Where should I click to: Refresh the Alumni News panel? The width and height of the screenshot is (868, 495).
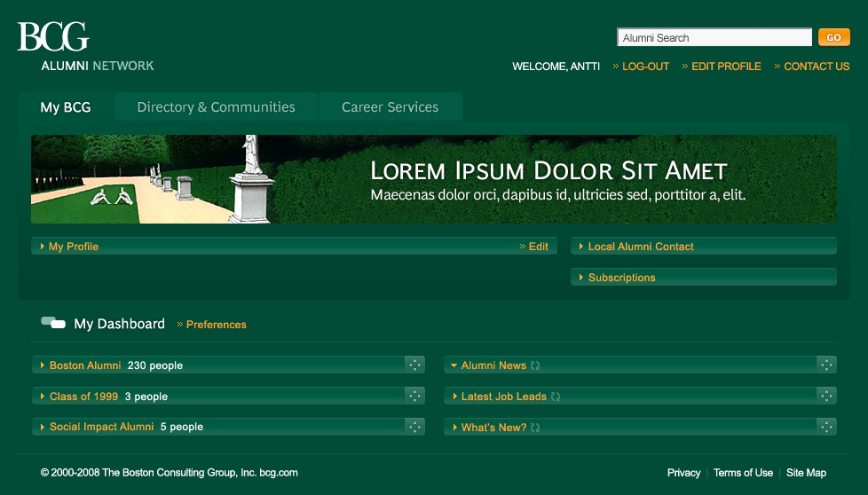coord(536,365)
